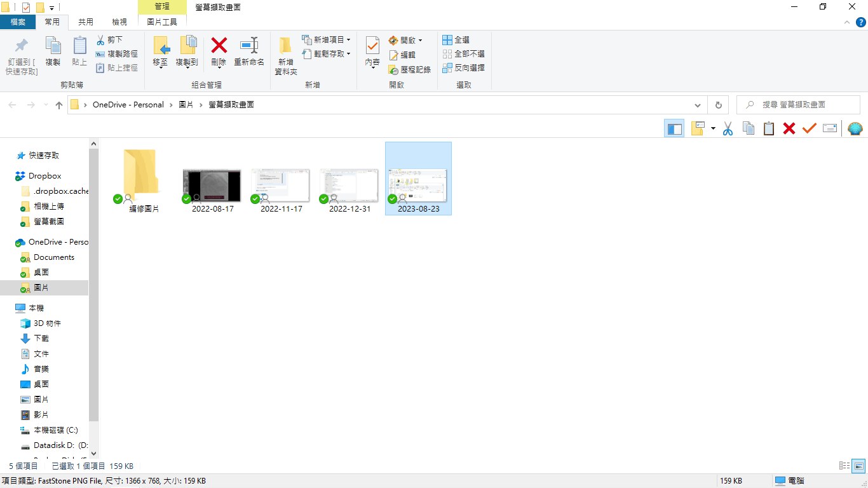Image resolution: width=868 pixels, height=488 pixels.
Task: Open the New item (新增項目) dropdown
Action: point(326,40)
